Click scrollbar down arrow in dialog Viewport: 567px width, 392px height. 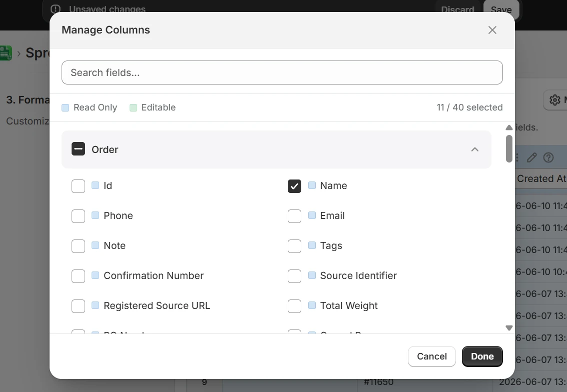(509, 327)
